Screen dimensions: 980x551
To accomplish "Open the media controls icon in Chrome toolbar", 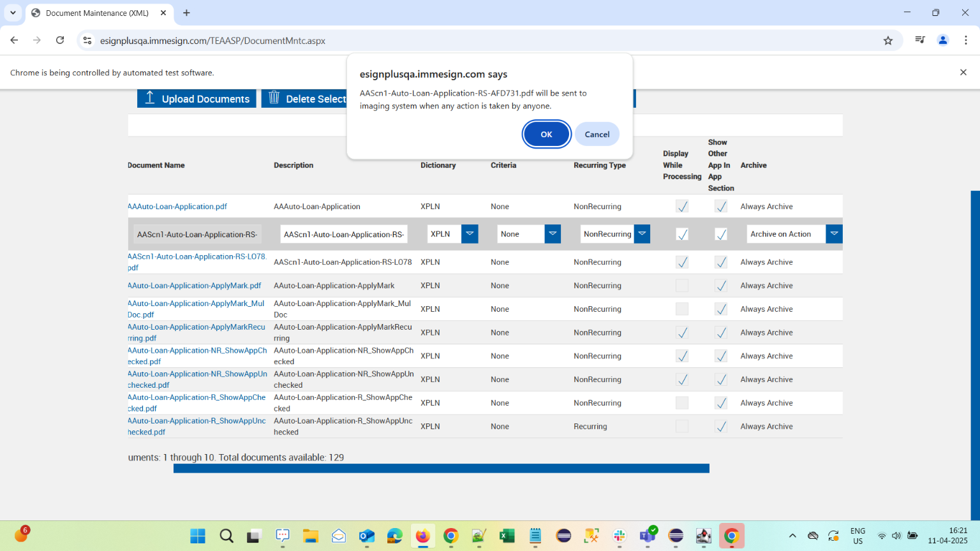I will [x=919, y=40].
